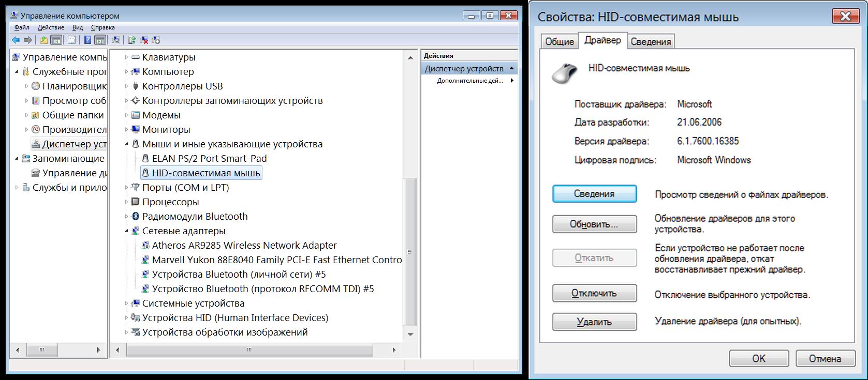Open the Properties toolbar icon
The image size is (868, 380).
coord(72,40)
